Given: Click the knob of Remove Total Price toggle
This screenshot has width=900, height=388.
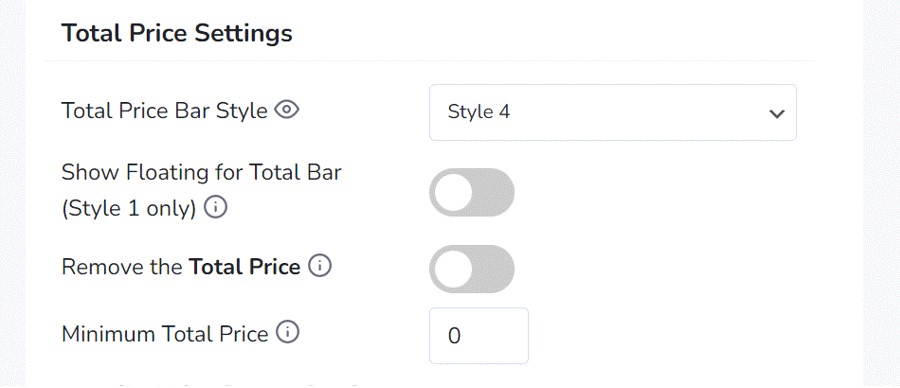Looking at the screenshot, I should (453, 269).
